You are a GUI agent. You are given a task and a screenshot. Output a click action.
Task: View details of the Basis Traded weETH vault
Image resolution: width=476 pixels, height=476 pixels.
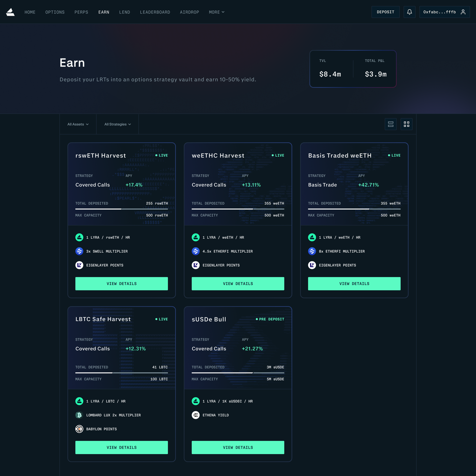click(x=354, y=284)
